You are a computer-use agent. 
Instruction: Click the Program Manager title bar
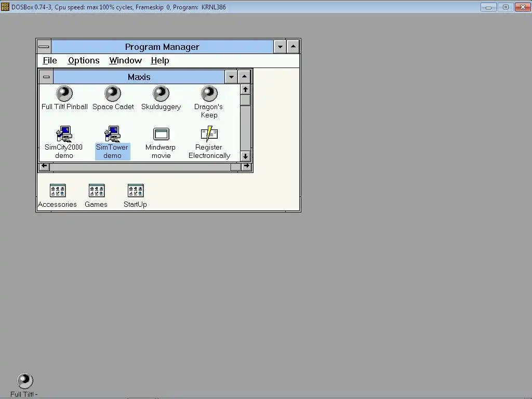tap(162, 47)
